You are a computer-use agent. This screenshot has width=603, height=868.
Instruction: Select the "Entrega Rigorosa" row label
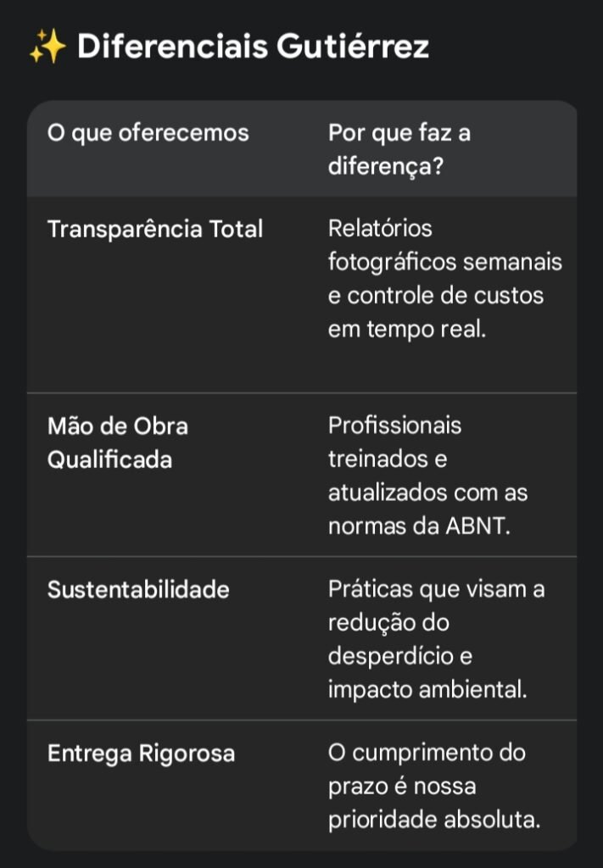(141, 754)
